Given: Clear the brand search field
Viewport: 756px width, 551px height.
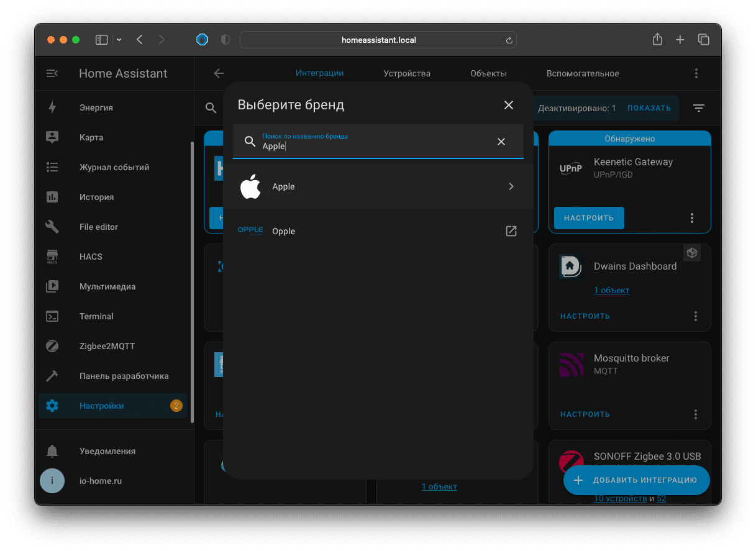Looking at the screenshot, I should [501, 142].
